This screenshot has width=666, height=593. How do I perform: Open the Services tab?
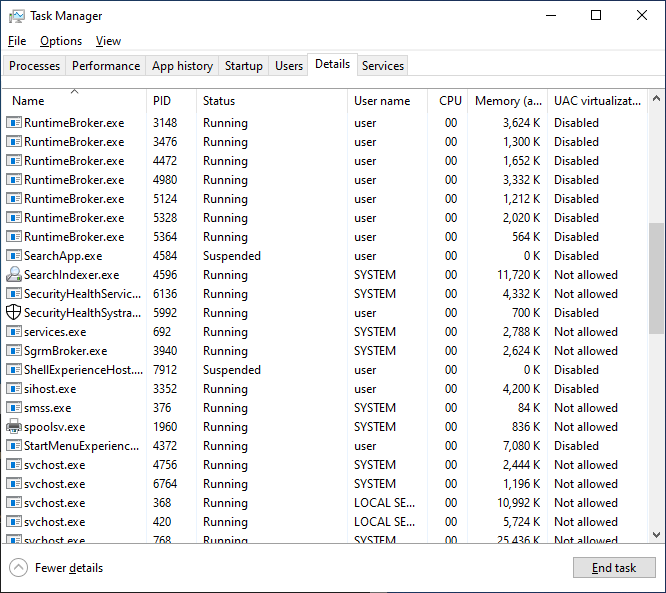pos(383,66)
